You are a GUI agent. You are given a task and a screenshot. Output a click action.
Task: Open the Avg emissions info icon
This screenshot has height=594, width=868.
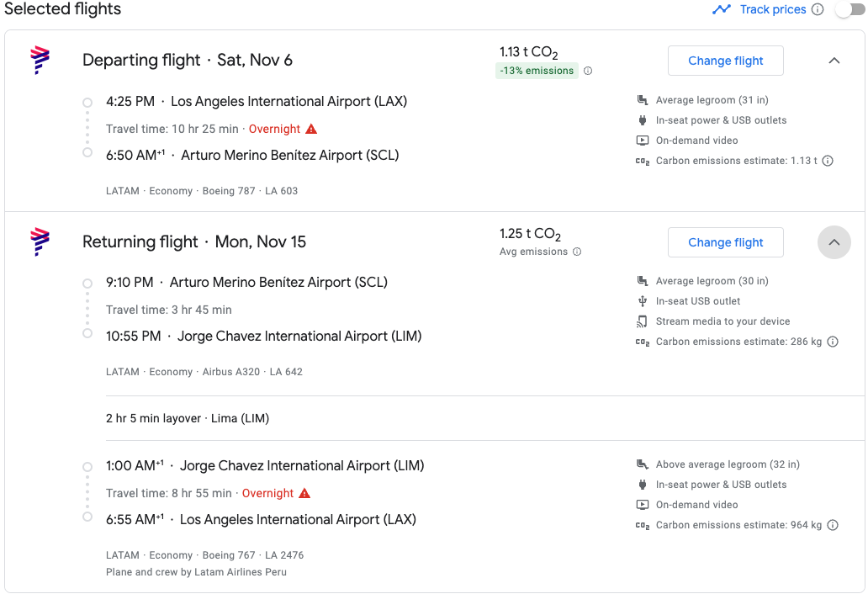tap(577, 252)
